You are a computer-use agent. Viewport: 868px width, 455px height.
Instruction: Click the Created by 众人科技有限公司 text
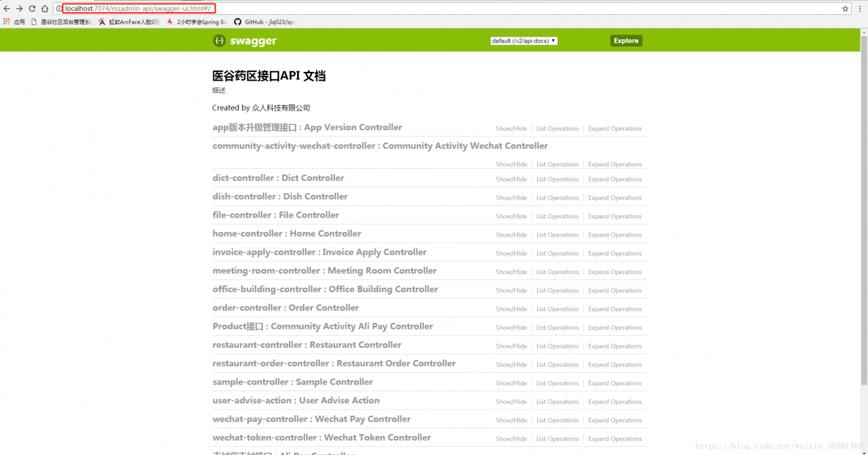click(261, 108)
